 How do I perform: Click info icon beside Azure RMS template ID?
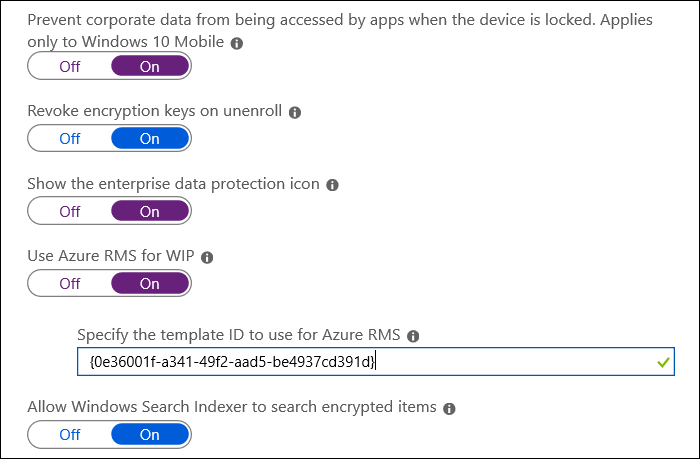coord(413,336)
